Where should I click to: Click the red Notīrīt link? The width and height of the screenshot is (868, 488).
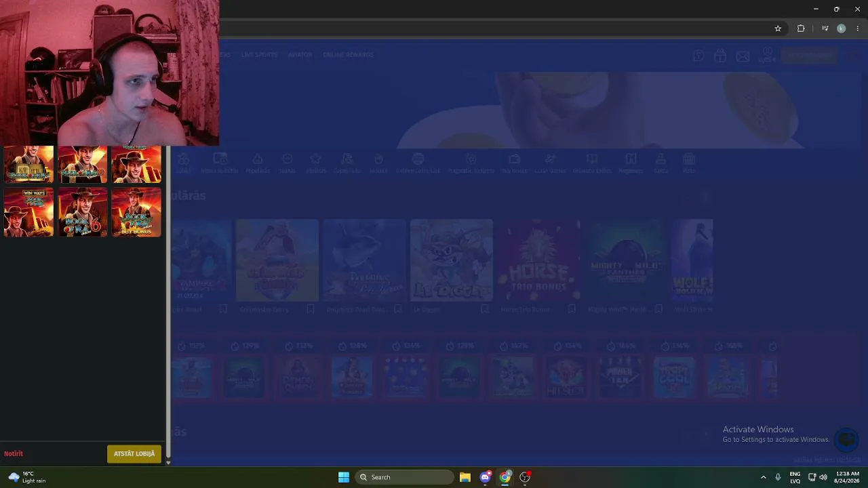14,454
